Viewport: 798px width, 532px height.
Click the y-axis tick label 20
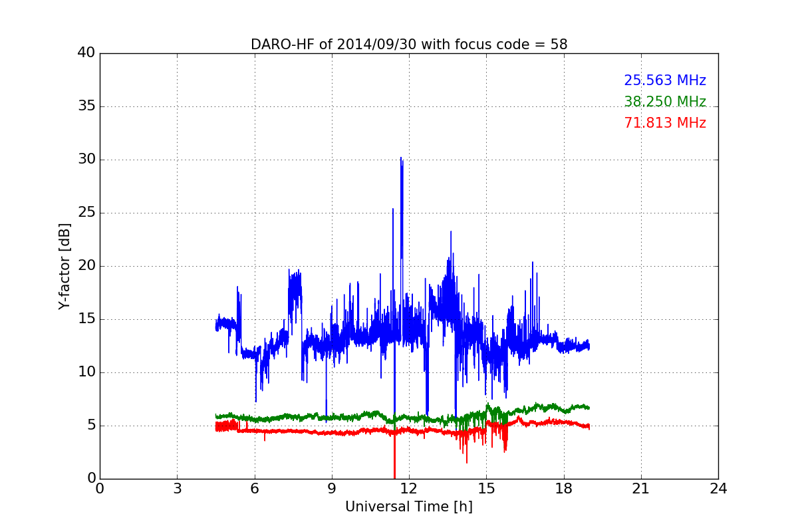(86, 266)
